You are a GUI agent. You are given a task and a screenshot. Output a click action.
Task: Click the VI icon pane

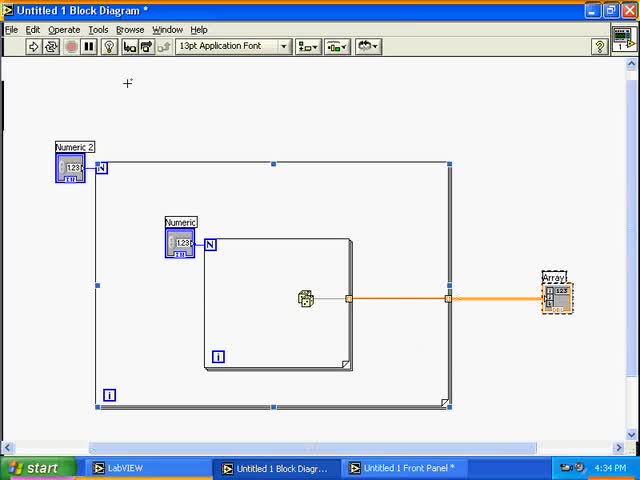pos(623,39)
